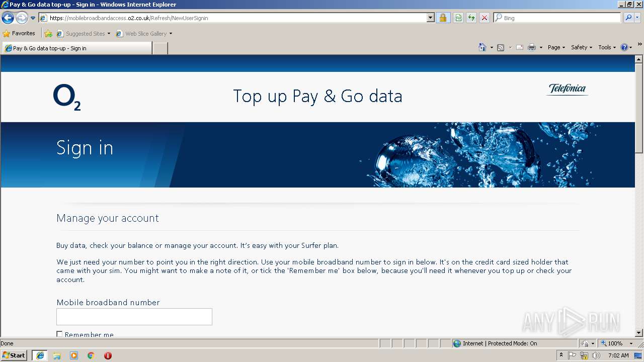644x362 pixels.
Task: Click Internet Explorer taskbar icon
Action: 40,355
